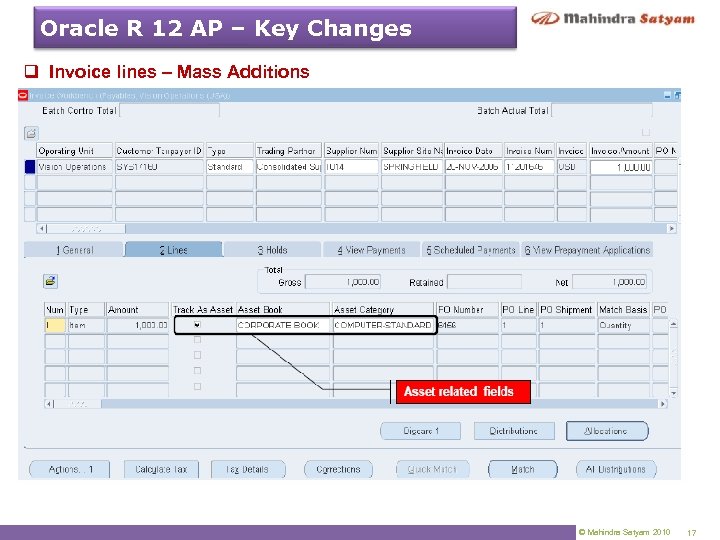Screen dimensions: 720x540
Task: Click the SPRINGFIELD supplier site field
Action: coord(412,167)
